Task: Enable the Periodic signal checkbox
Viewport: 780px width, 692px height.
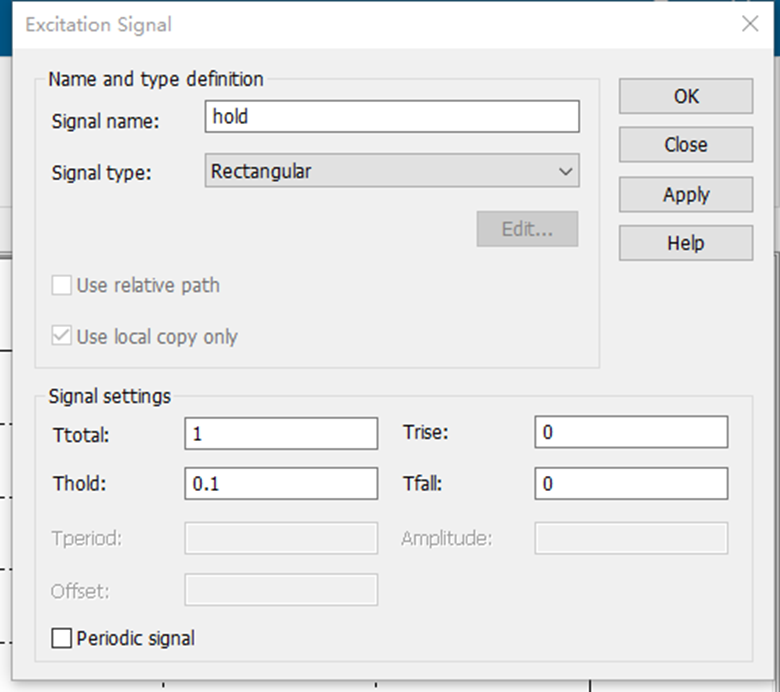Action: pos(61,638)
